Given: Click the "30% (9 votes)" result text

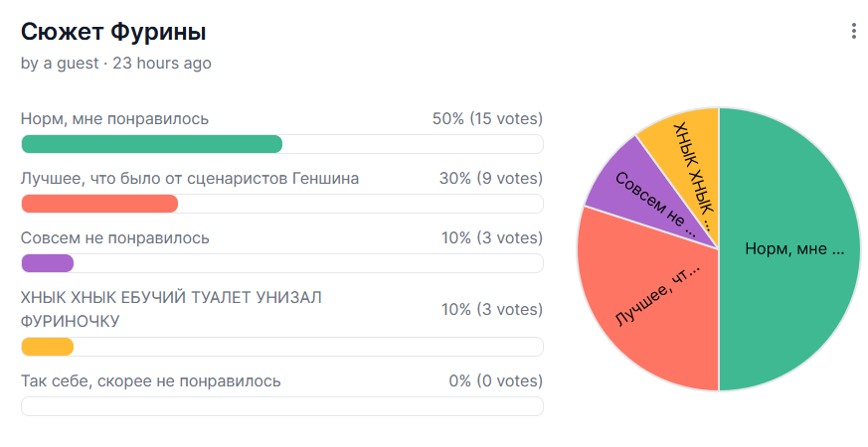Looking at the screenshot, I should [491, 179].
